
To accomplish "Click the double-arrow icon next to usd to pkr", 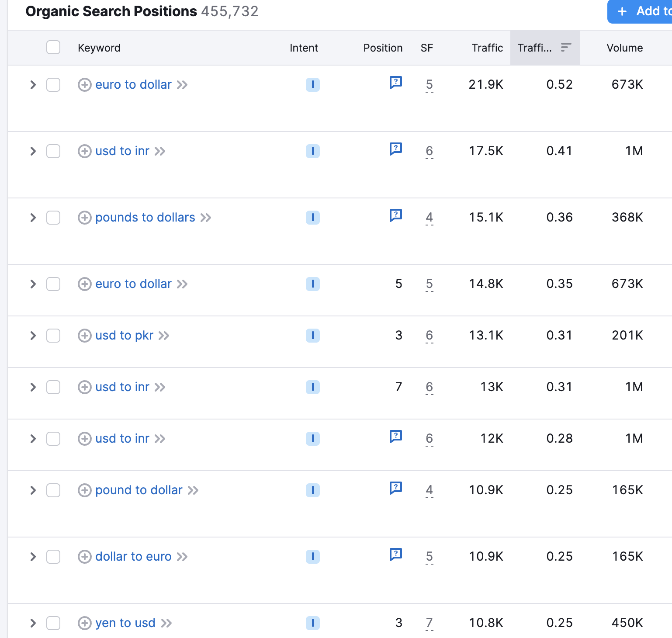I will 164,336.
